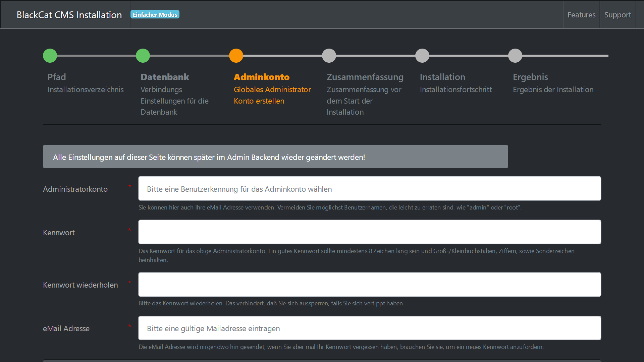Viewport: 644px width, 362px height.
Task: Click 'Ergebnis der Installation' description
Action: click(553, 89)
